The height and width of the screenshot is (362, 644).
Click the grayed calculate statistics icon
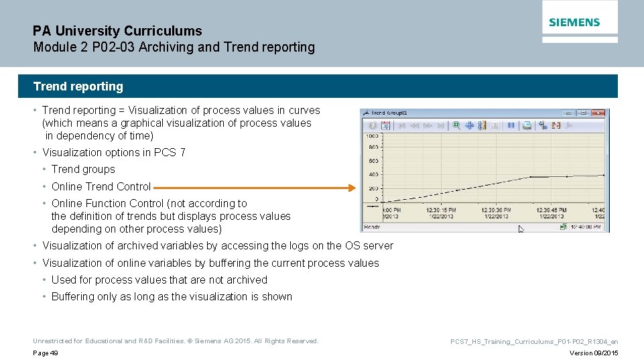569,126
